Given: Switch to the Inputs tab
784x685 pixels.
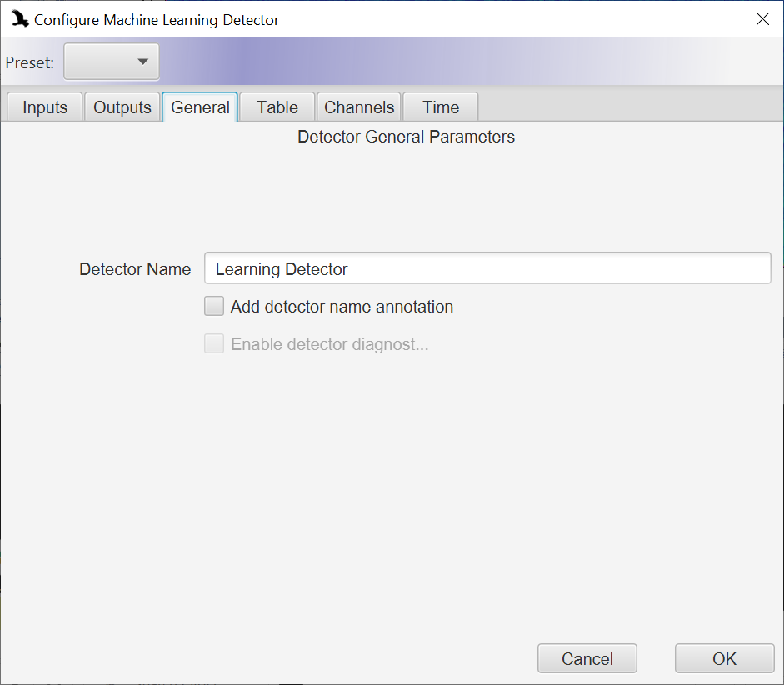Looking at the screenshot, I should point(45,107).
